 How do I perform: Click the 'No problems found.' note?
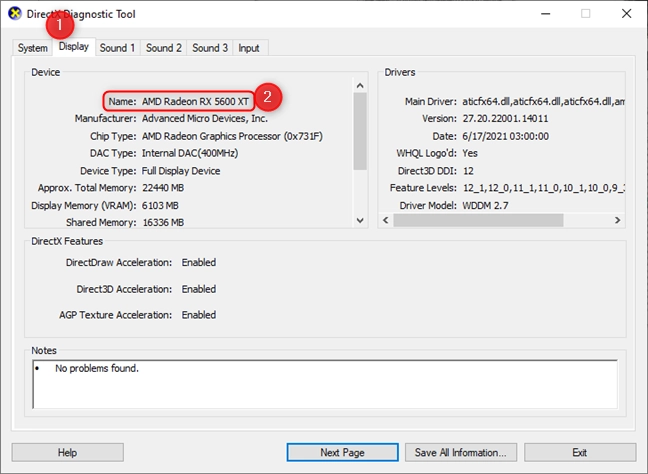point(97,368)
